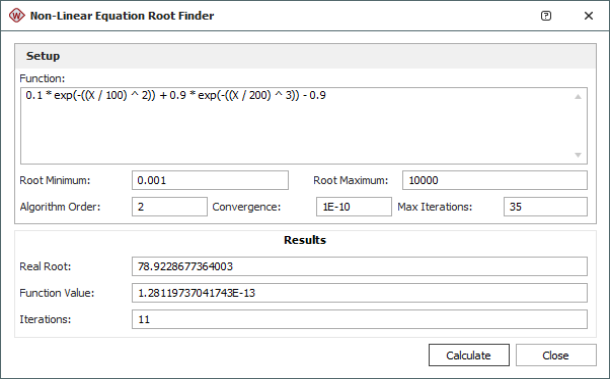Click the Root Minimum: label
Image resolution: width=610 pixels, height=379 pixels.
(x=55, y=181)
